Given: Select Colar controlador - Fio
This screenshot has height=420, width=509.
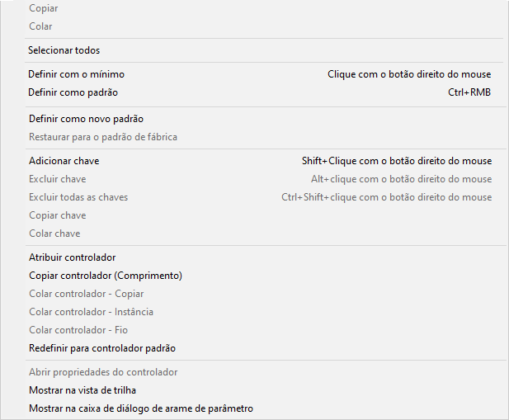Looking at the screenshot, I should pos(80,330).
